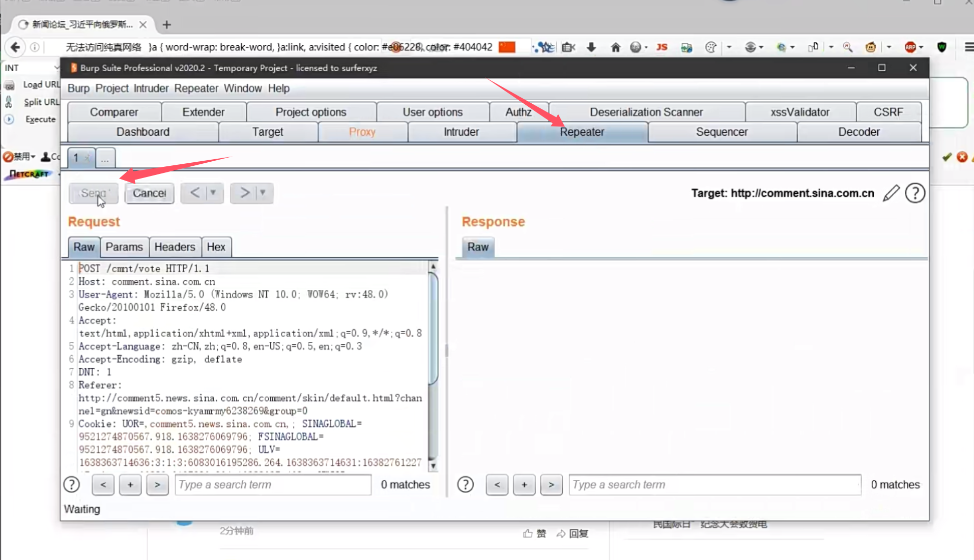This screenshot has width=974, height=560.
Task: Open Repeater help question mark icon
Action: 915,193
